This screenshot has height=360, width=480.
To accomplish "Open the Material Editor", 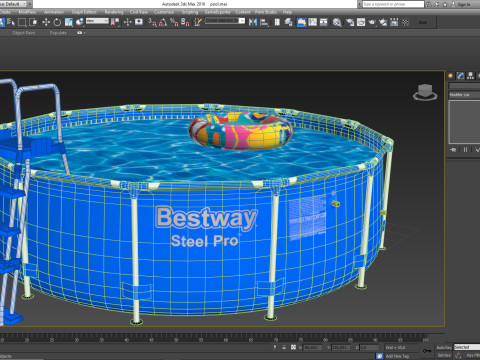I will tap(337, 22).
